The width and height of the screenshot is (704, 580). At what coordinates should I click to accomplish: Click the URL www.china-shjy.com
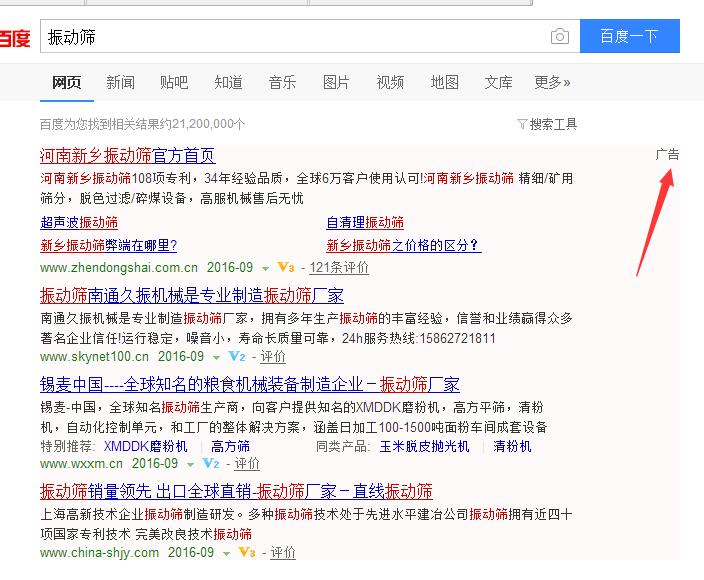[x=99, y=553]
